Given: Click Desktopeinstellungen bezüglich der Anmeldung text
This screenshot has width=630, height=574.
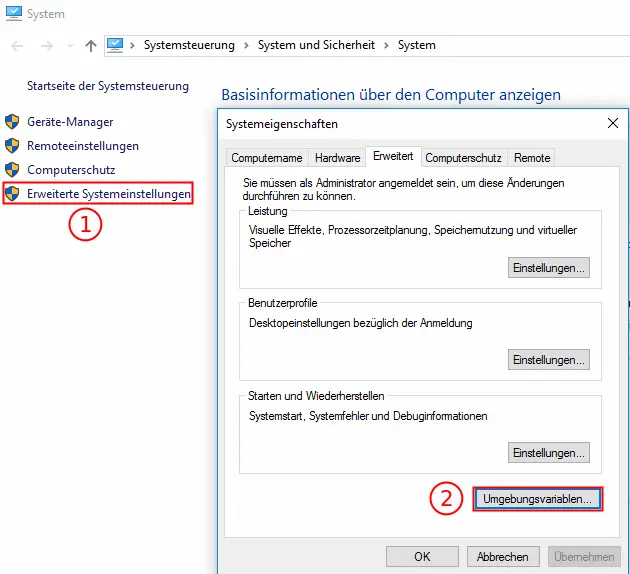Looking at the screenshot, I should (361, 323).
